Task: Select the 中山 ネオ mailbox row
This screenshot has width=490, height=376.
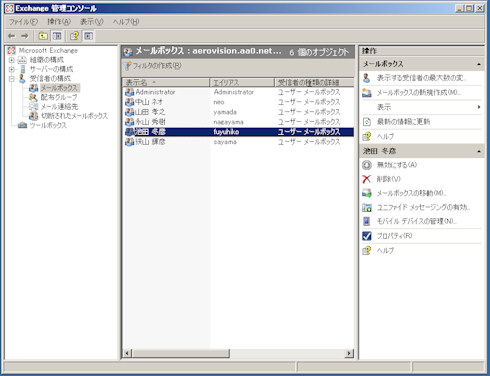Action: 238,102
